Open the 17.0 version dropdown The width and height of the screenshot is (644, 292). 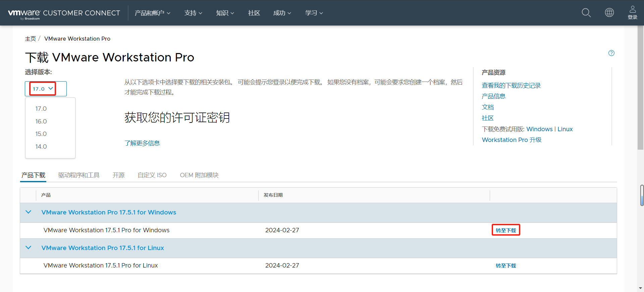43,89
